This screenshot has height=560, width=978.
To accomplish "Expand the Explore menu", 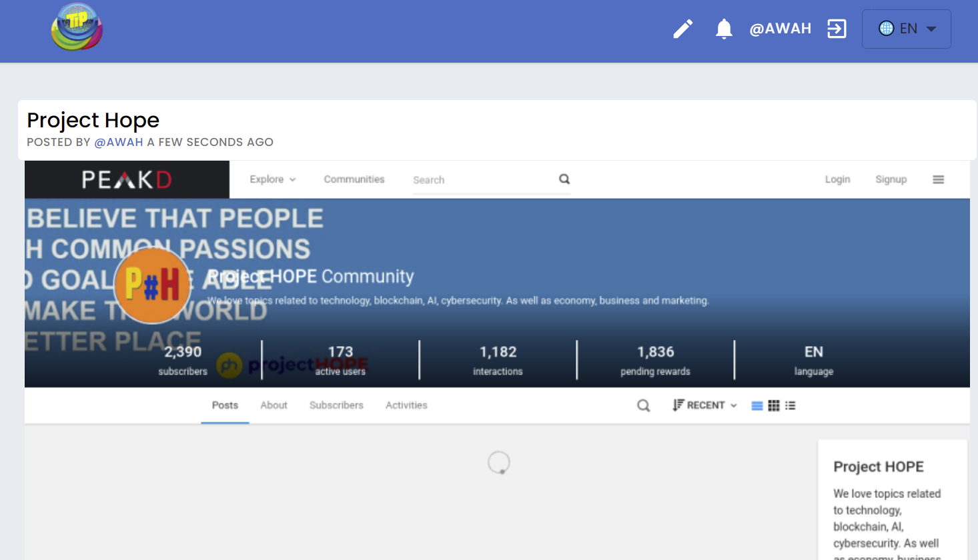I will 272,179.
